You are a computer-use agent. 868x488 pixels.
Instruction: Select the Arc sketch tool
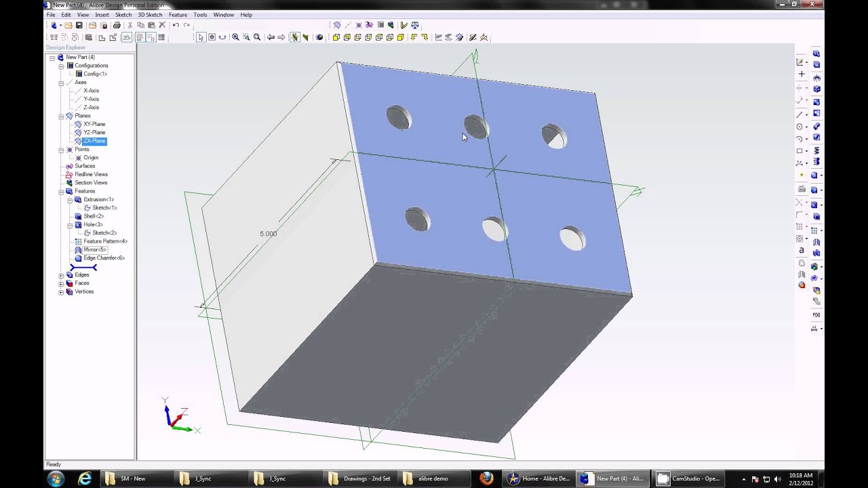(x=800, y=139)
